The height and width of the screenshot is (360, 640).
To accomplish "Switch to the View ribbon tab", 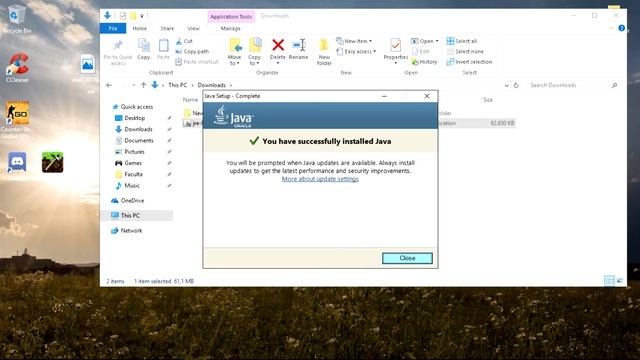I will (x=193, y=28).
